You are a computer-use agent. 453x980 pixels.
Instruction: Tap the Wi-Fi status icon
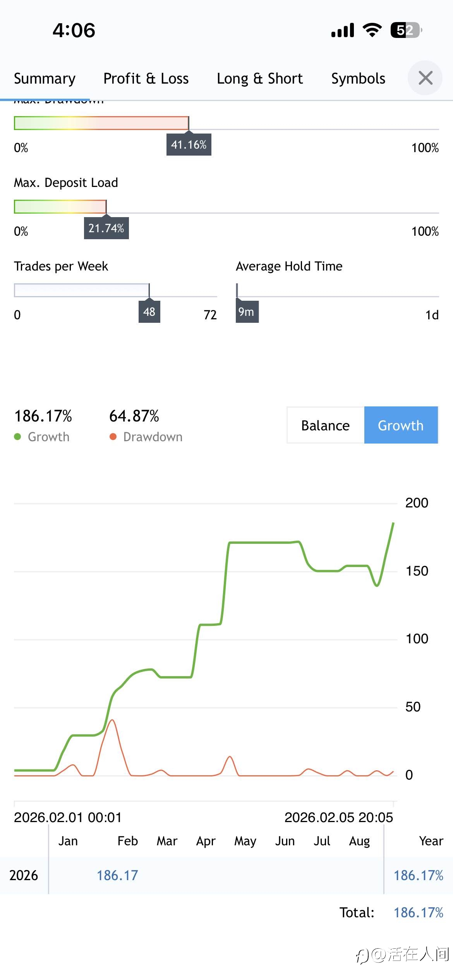(x=372, y=30)
